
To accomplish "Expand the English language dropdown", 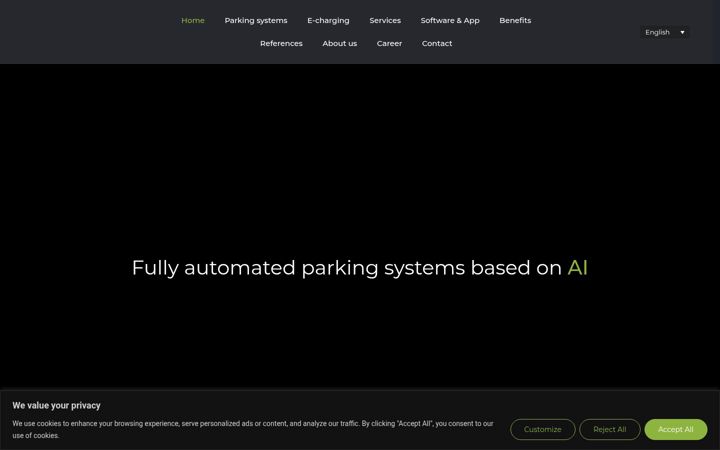I will pyautogui.click(x=664, y=32).
